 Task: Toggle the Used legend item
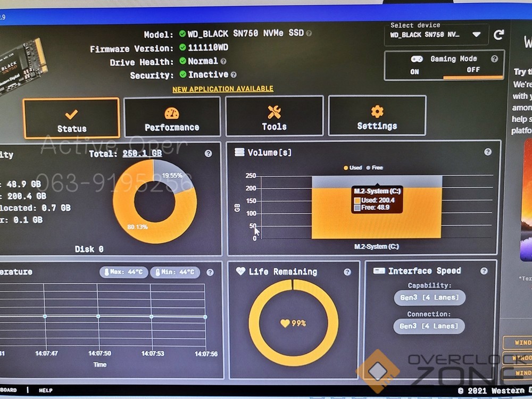[353, 168]
